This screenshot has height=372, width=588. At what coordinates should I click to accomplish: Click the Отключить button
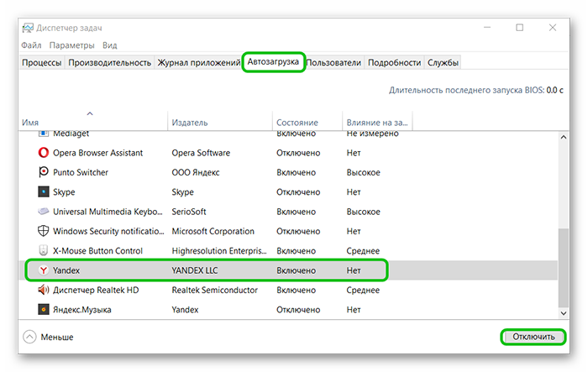tap(533, 337)
